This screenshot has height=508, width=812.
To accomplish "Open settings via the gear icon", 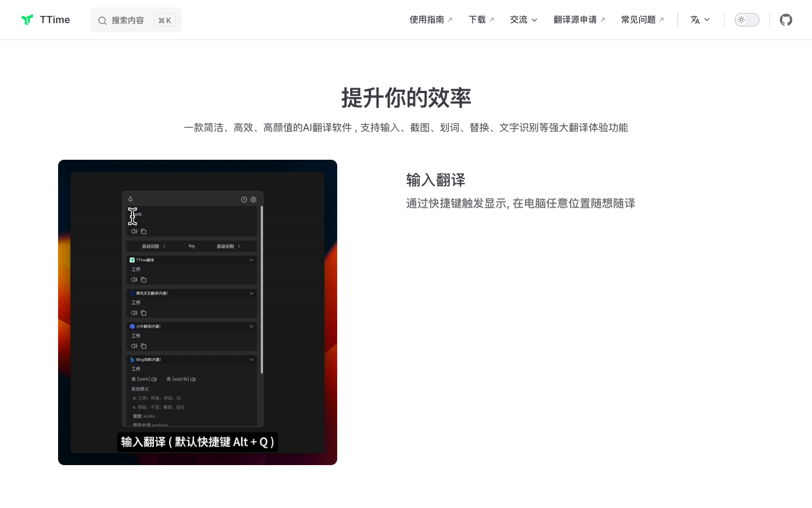I will coord(253,200).
